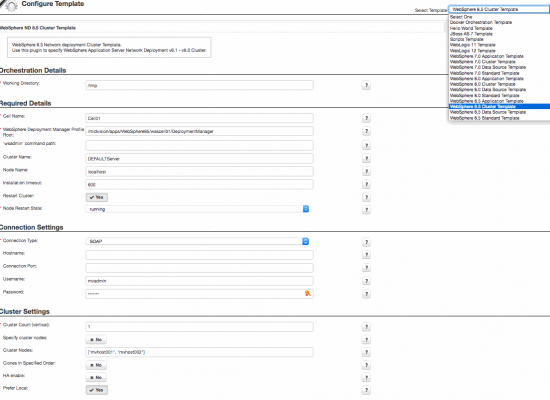Open help for Cluster Nodes field
This screenshot has height=400, width=550.
pos(366,352)
